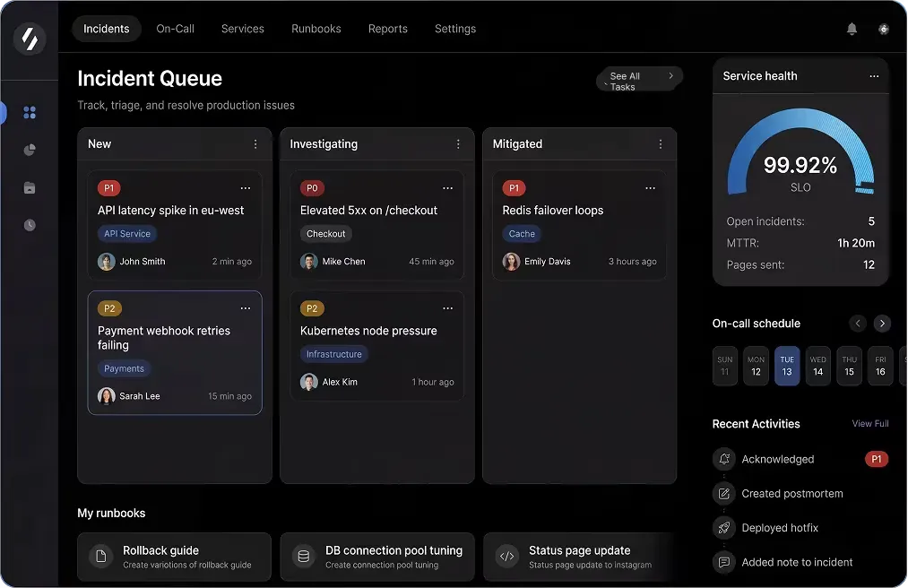Click the code icon on Status page update
Image resolution: width=908 pixels, height=588 pixels.
coord(506,556)
